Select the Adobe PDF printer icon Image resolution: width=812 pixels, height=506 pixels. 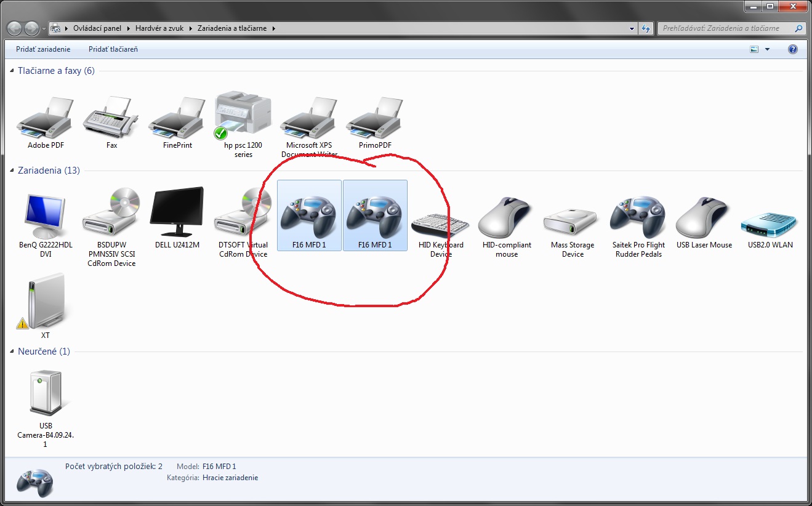(x=46, y=118)
